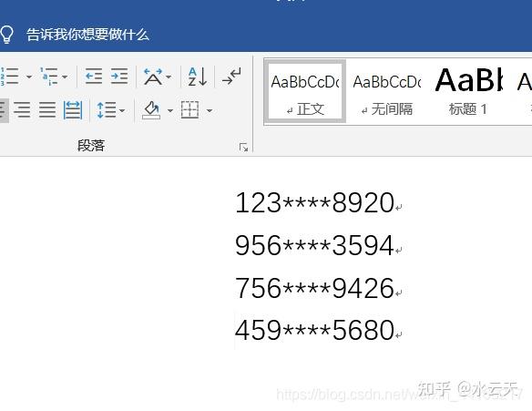Screen dimensions: 532x411
Task: Apply multilevel list formatting
Action: pyautogui.click(x=49, y=76)
